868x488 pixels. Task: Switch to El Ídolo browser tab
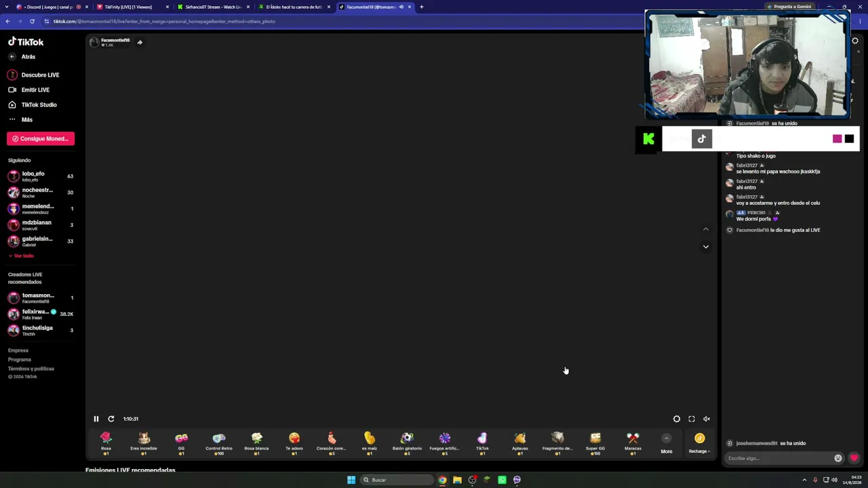(x=294, y=7)
